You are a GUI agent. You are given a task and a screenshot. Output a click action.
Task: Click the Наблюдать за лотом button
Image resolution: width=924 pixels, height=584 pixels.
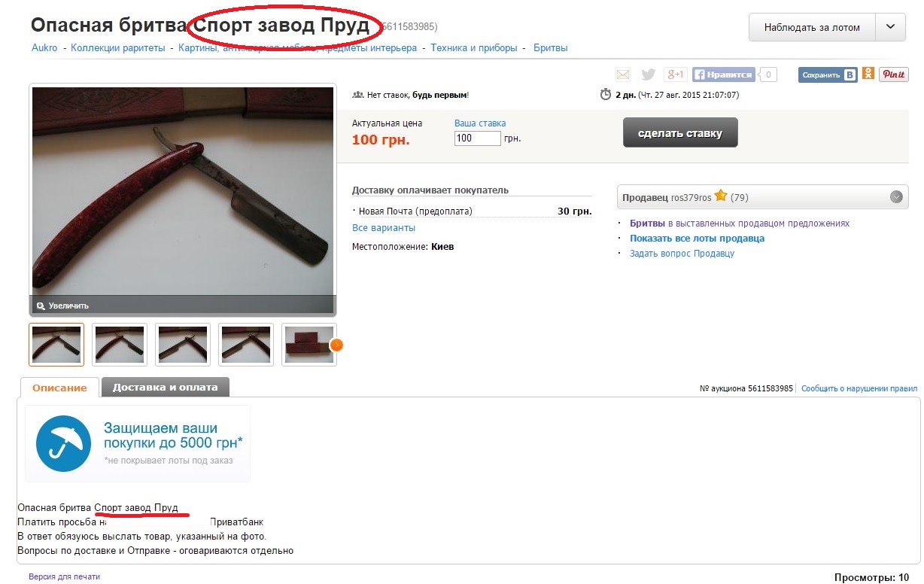pyautogui.click(x=812, y=27)
